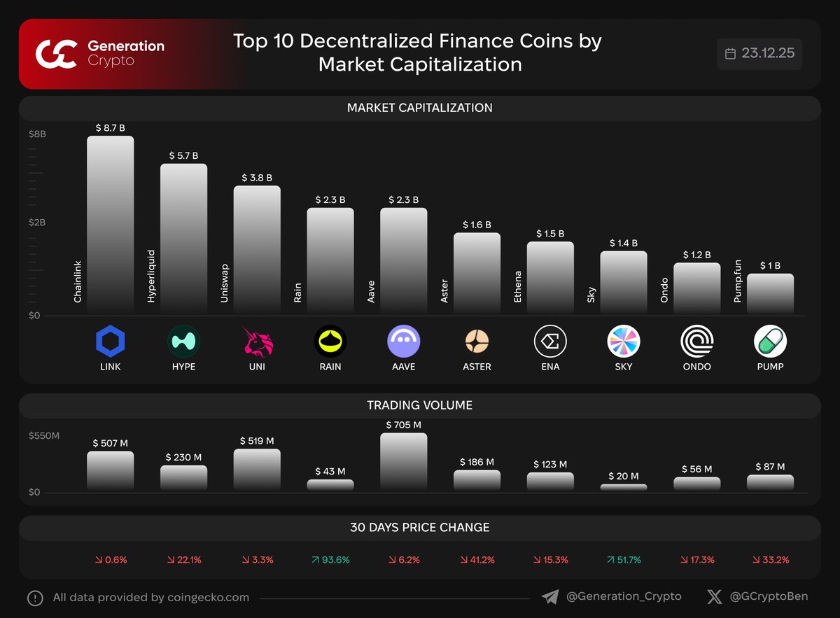This screenshot has height=618, width=840.
Task: Open the @Generation_Crypto Telegram handle
Action: (623, 597)
